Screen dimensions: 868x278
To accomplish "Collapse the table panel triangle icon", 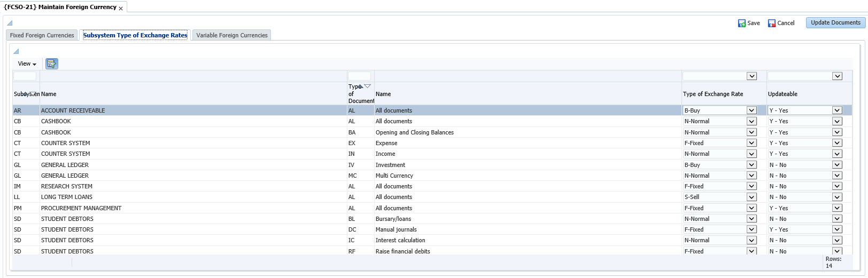I will coord(16,51).
